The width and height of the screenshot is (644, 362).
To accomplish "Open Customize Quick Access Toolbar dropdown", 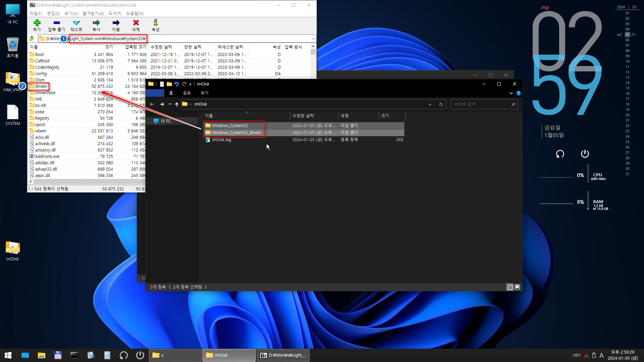I will pos(190,84).
